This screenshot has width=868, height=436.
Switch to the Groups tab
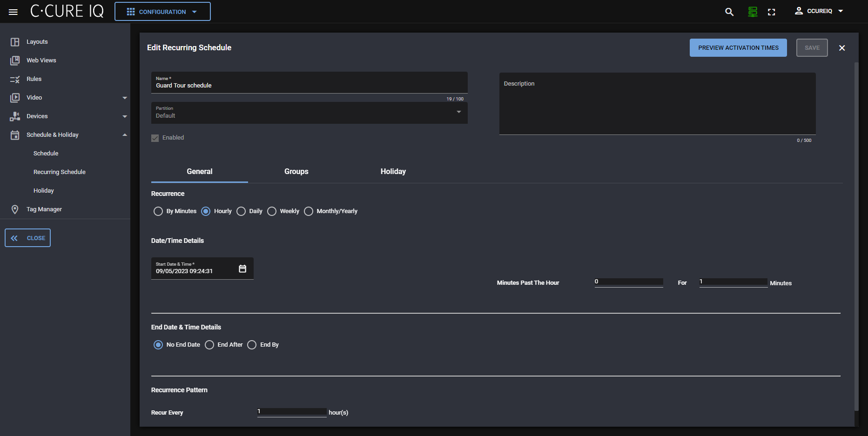pos(296,172)
